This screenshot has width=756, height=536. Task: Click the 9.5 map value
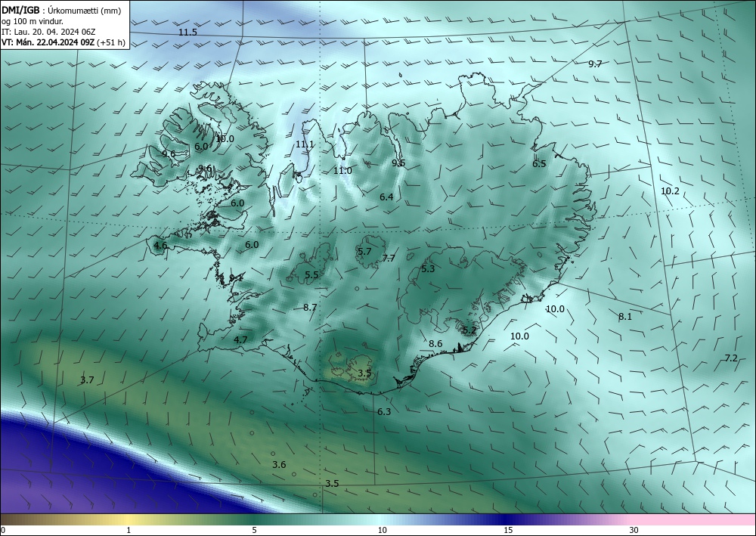click(x=398, y=163)
